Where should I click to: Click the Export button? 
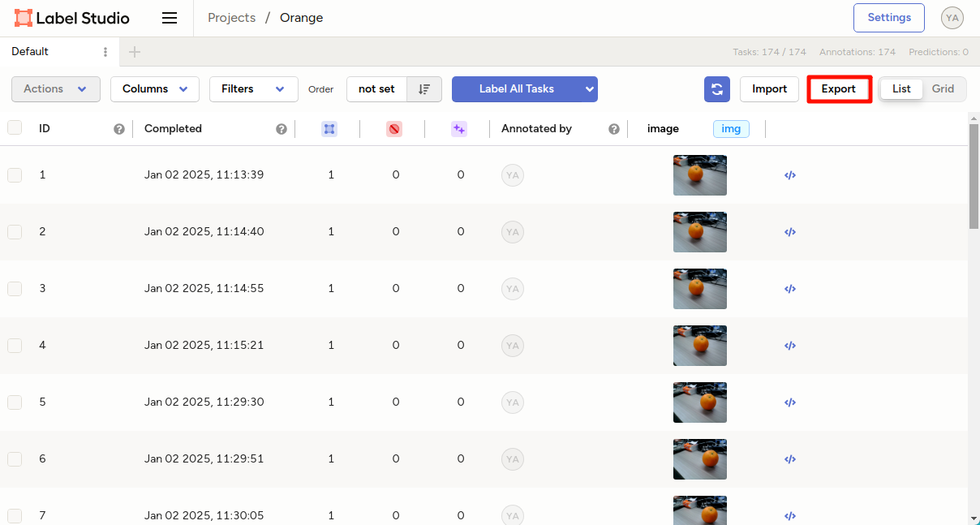[839, 89]
